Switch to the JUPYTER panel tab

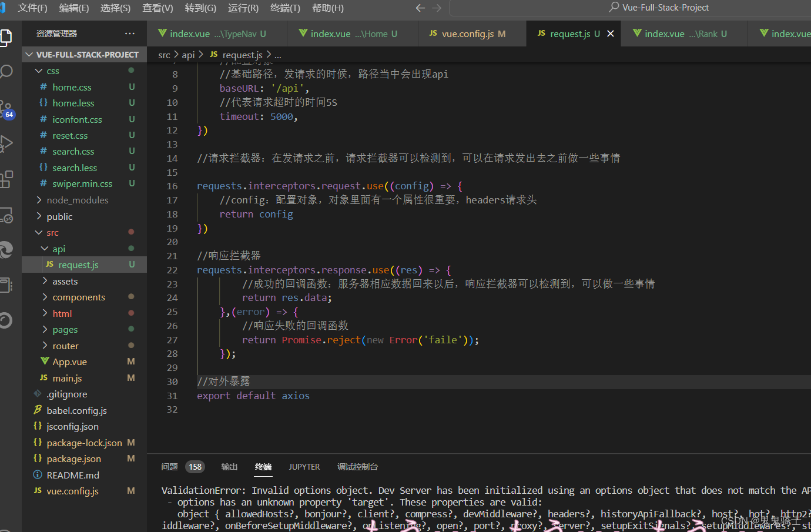(x=304, y=467)
